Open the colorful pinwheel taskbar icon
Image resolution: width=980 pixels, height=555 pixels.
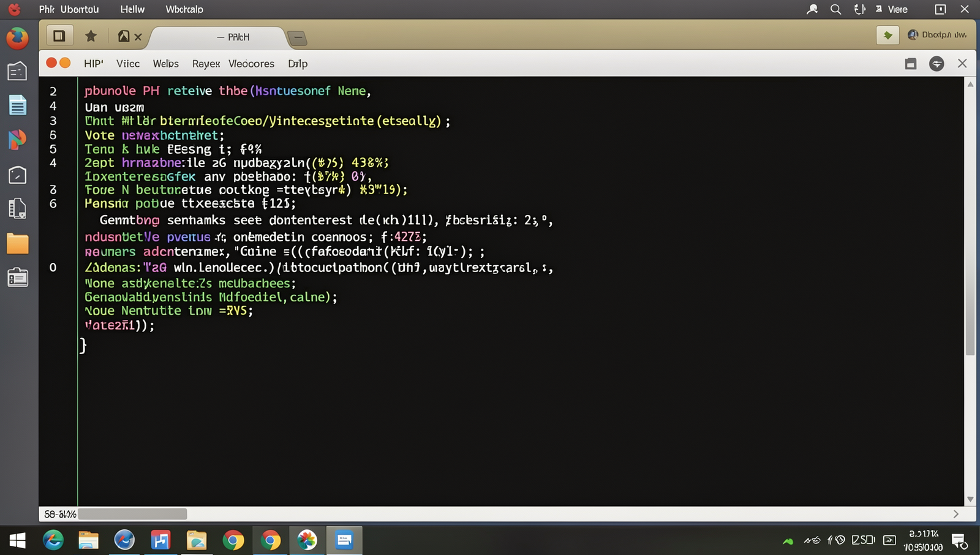tap(307, 540)
